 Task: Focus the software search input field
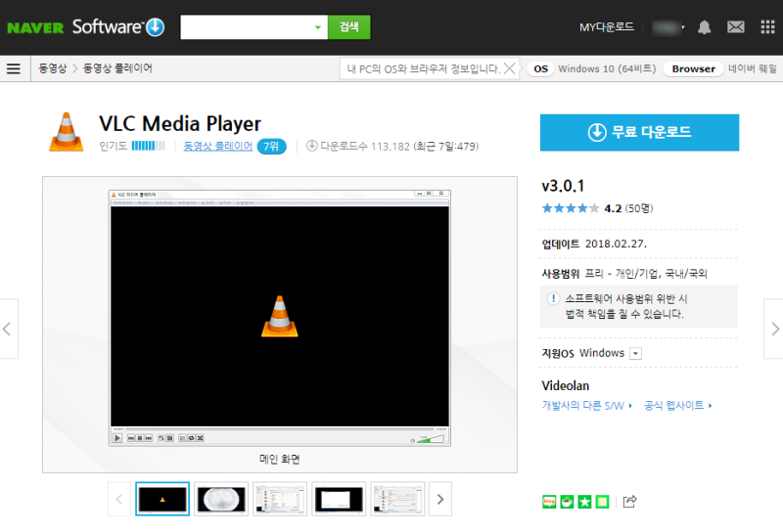[x=247, y=27]
